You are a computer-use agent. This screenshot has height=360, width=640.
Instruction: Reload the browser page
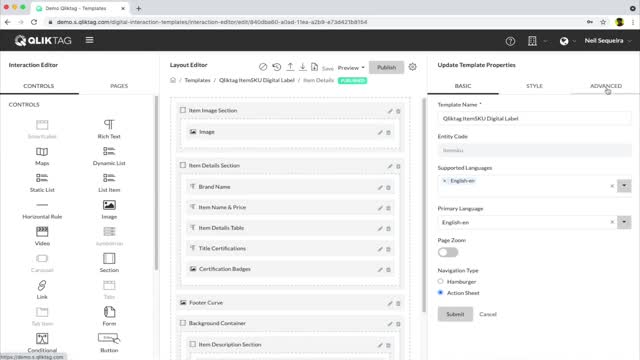(x=34, y=22)
